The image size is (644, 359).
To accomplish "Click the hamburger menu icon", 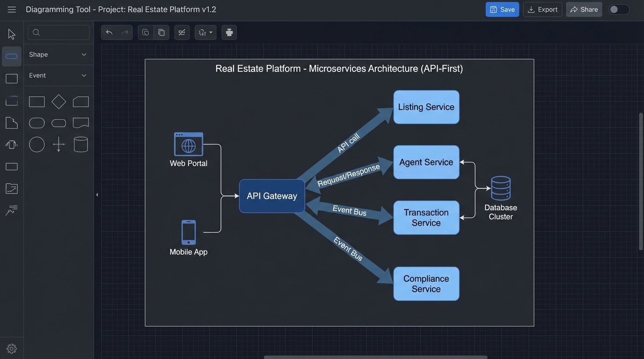I will pos(12,9).
